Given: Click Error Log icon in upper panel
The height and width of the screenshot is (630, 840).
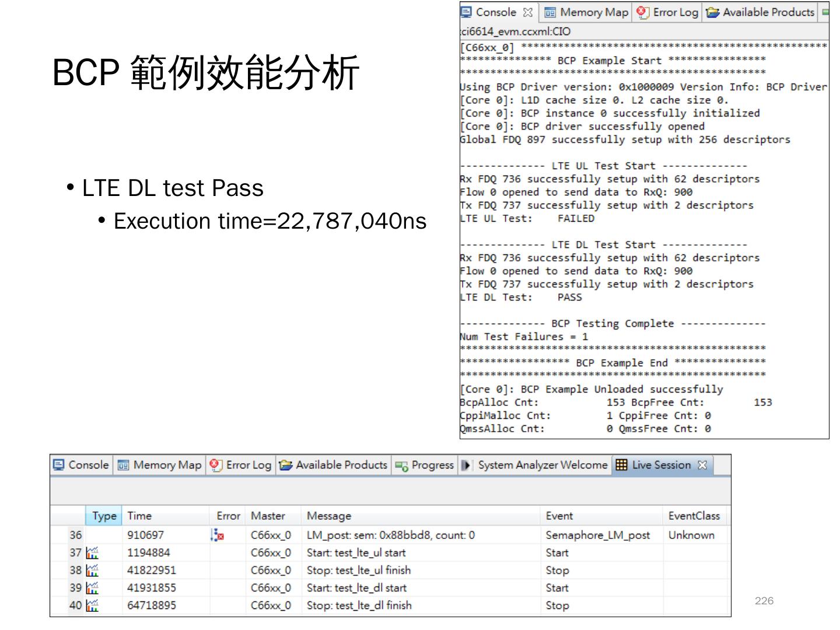Looking at the screenshot, I should pos(643,12).
